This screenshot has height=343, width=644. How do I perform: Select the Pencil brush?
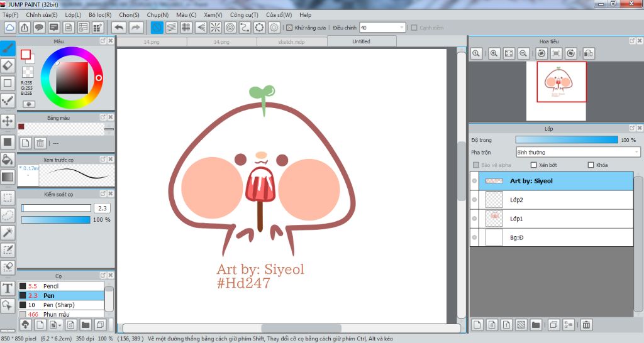(x=61, y=286)
